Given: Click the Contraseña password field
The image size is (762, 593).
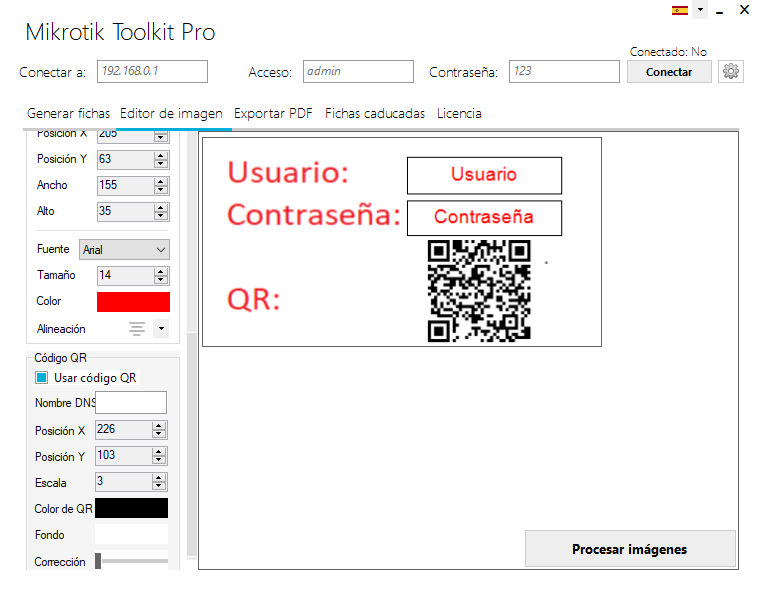Looking at the screenshot, I should click(x=564, y=71).
